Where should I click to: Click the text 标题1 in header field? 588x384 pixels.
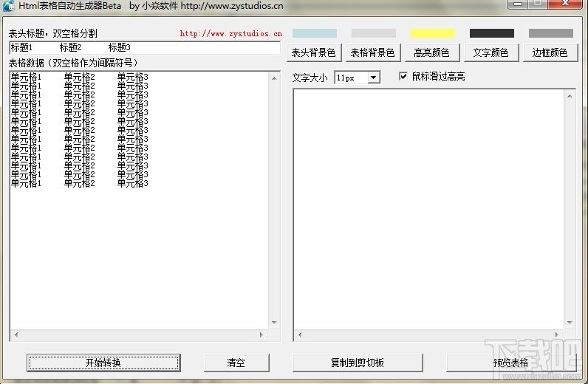pos(21,47)
